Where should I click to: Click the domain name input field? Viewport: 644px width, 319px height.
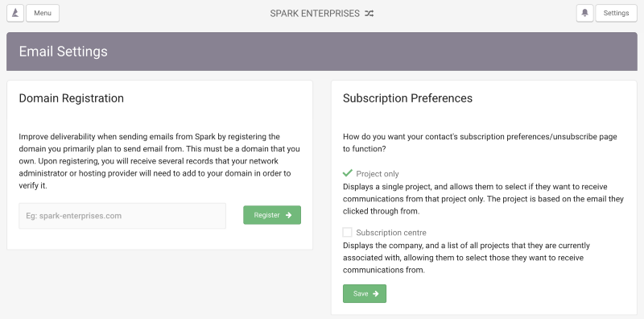tap(122, 216)
